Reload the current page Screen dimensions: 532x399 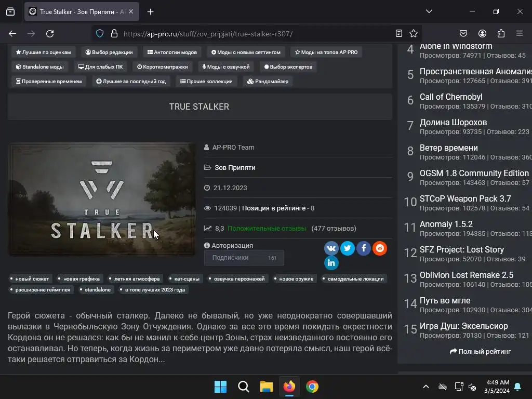pos(50,34)
